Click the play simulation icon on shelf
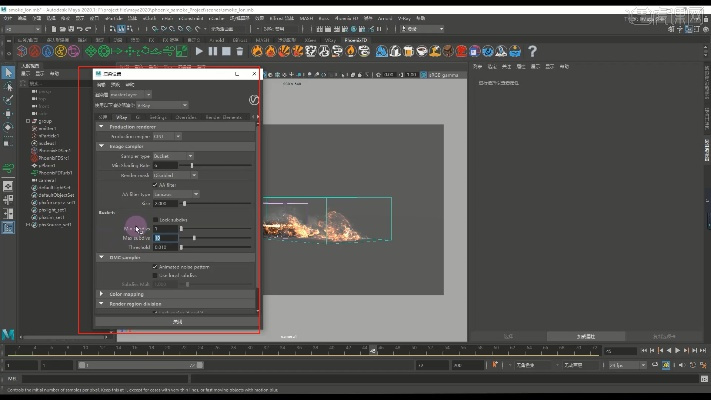The image size is (711, 400). [199, 51]
